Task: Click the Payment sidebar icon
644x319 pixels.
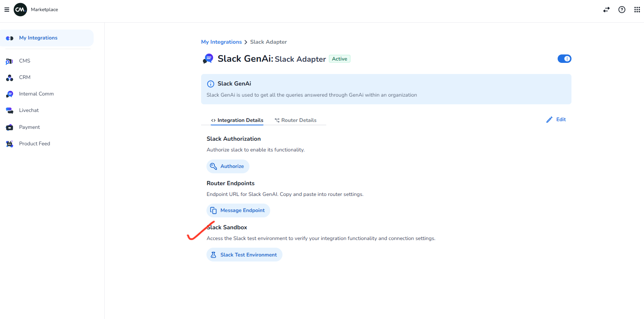Action: click(x=10, y=127)
